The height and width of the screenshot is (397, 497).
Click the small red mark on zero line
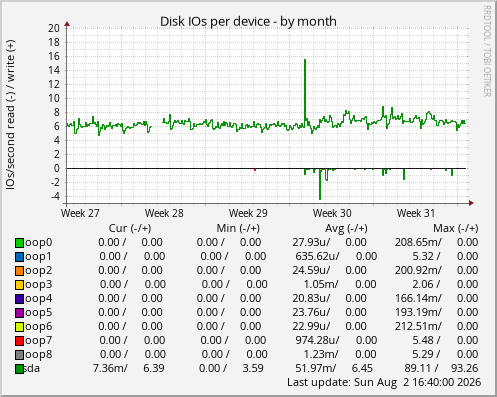(x=255, y=170)
